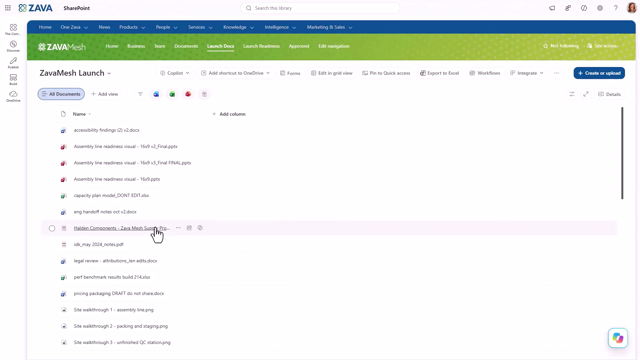Click Create or upload button
This screenshot has height=360, width=640.
[x=599, y=73]
